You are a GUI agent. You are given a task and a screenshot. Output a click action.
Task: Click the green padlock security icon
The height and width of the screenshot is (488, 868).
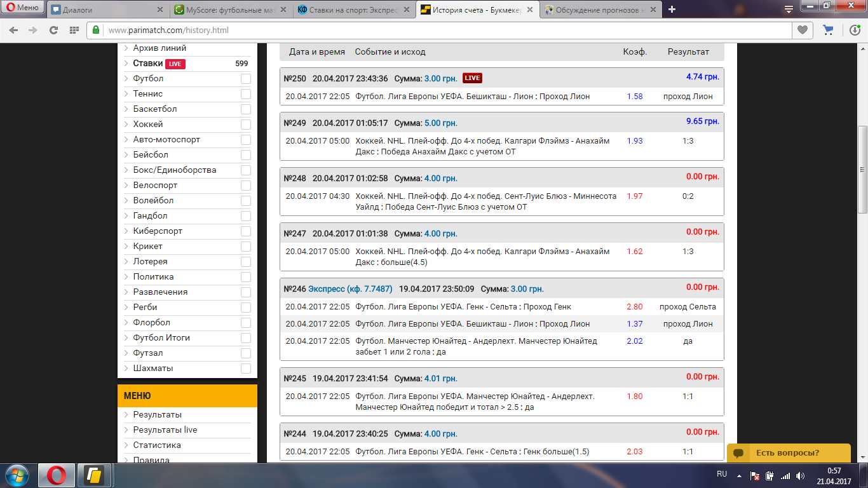point(96,30)
